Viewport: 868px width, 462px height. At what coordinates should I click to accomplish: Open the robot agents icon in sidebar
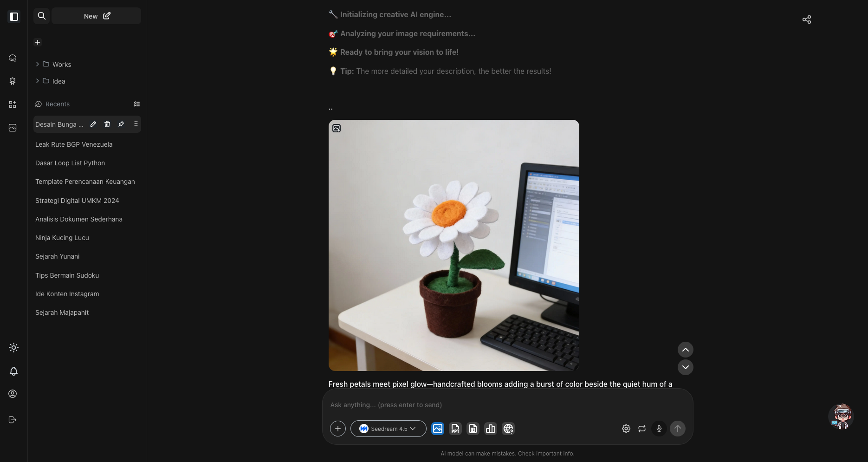(13, 81)
